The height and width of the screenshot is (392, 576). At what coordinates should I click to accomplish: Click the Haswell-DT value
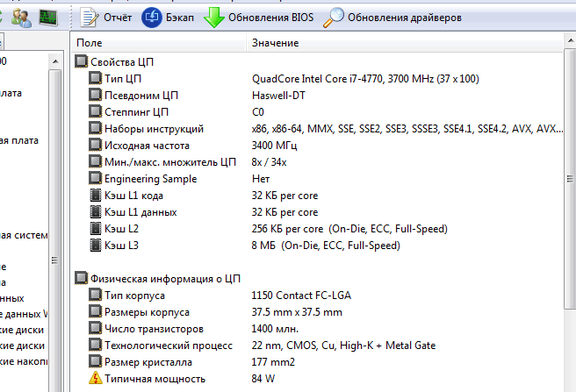[x=278, y=96]
